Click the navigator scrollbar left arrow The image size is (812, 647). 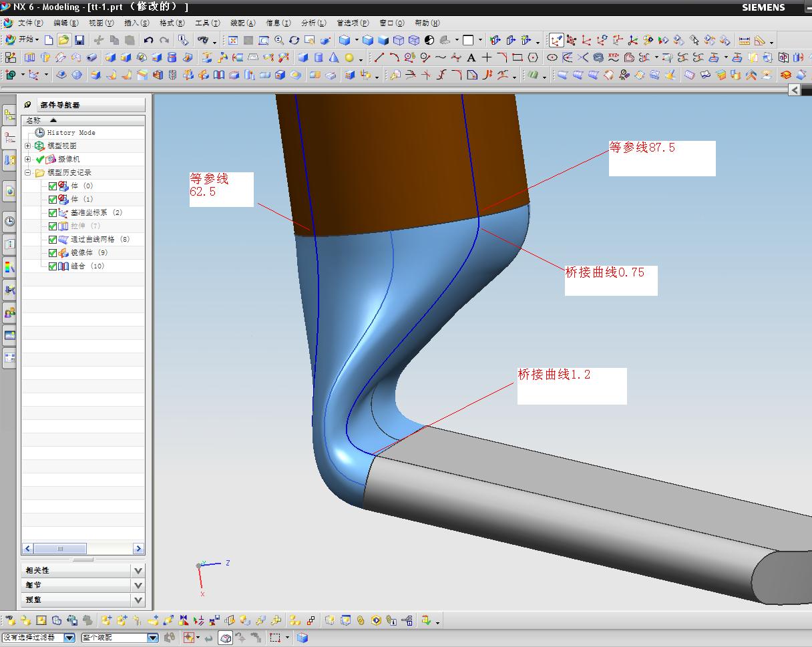click(27, 549)
